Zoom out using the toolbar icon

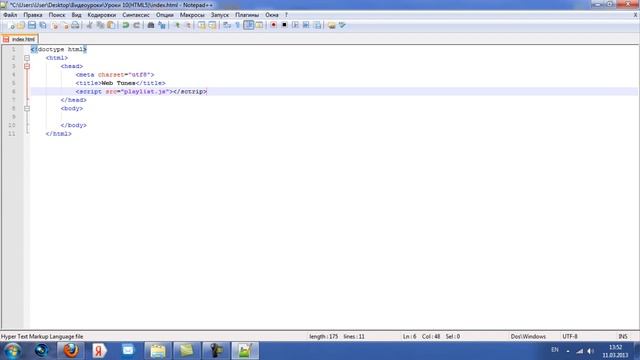[188, 25]
